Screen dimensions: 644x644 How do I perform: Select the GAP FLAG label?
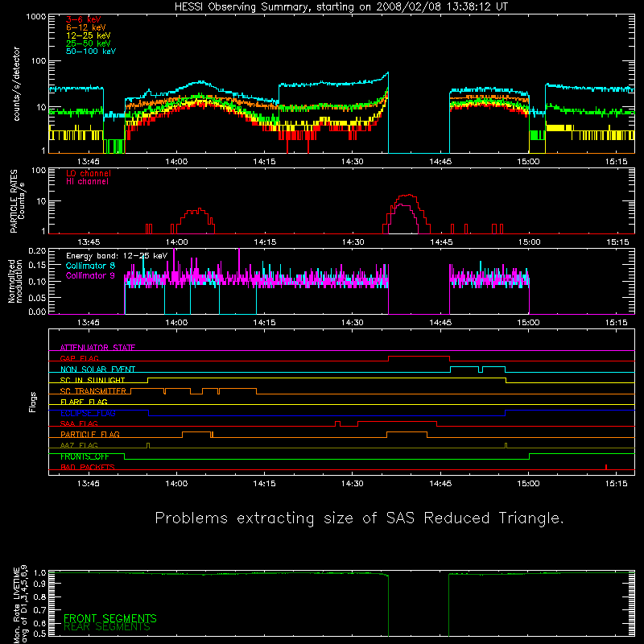(79, 358)
